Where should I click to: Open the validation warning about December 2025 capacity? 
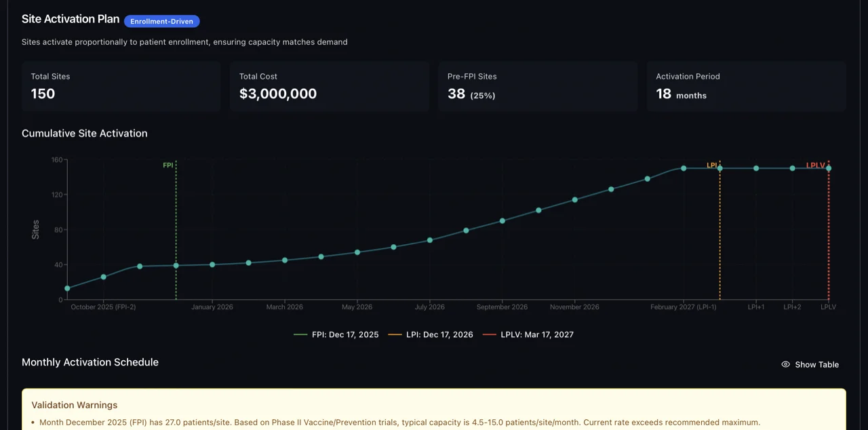399,422
